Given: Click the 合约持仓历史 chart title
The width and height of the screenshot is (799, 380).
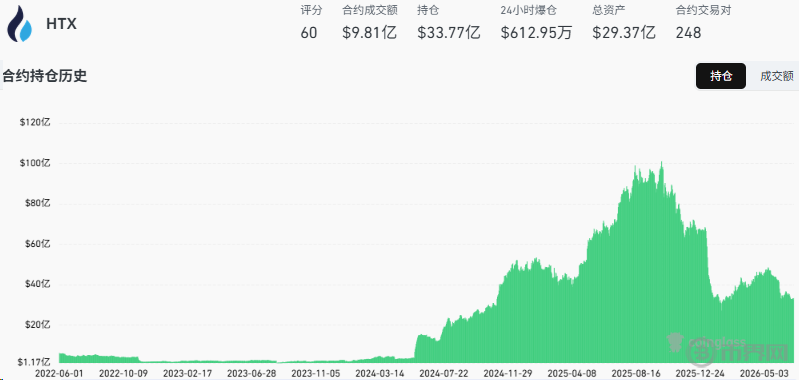Looking at the screenshot, I should click(45, 76).
